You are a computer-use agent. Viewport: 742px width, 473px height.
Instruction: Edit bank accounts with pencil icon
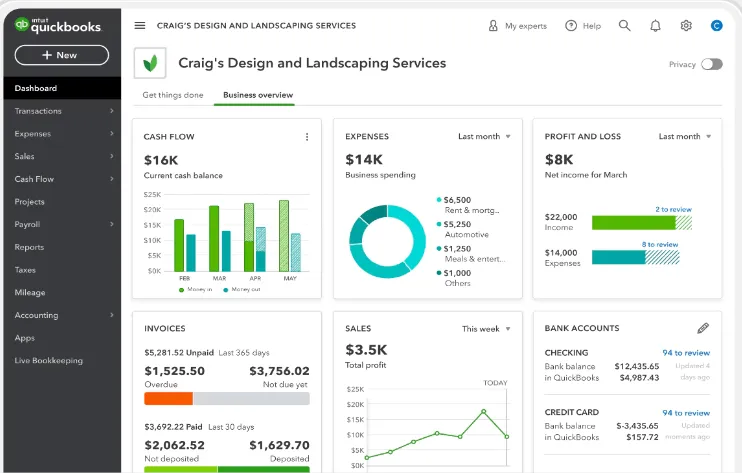coord(703,328)
